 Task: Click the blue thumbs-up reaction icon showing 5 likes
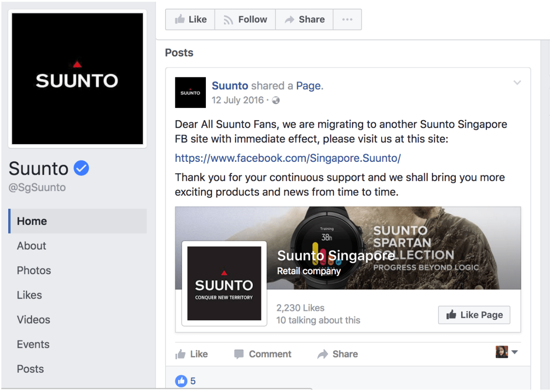(x=181, y=381)
